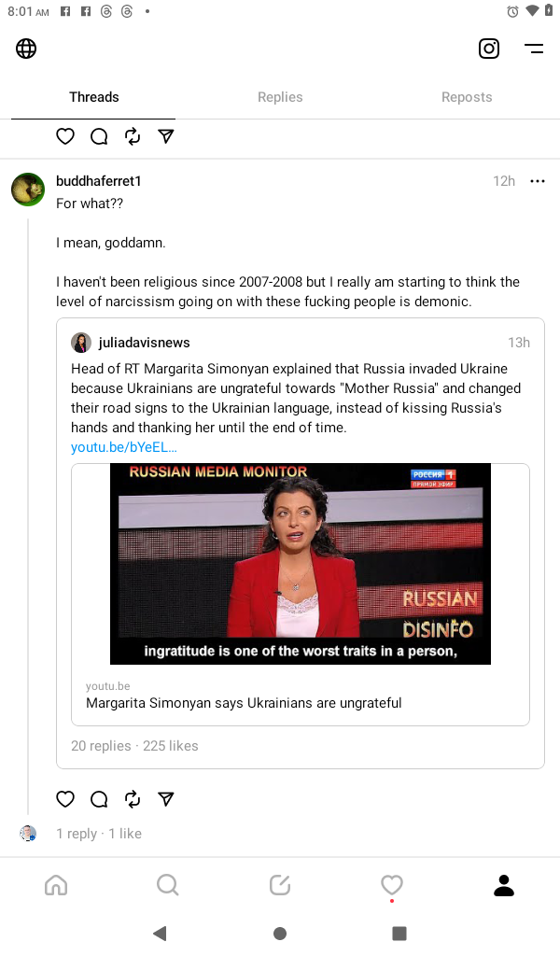560x956 pixels.
Task: Open the globe privacy icon
Action: [x=26, y=49]
